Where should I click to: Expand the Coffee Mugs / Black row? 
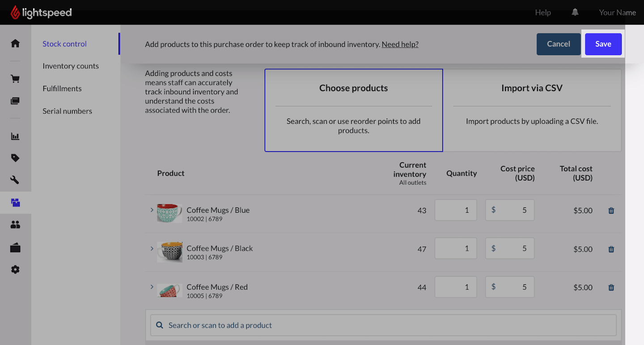pyautogui.click(x=152, y=248)
